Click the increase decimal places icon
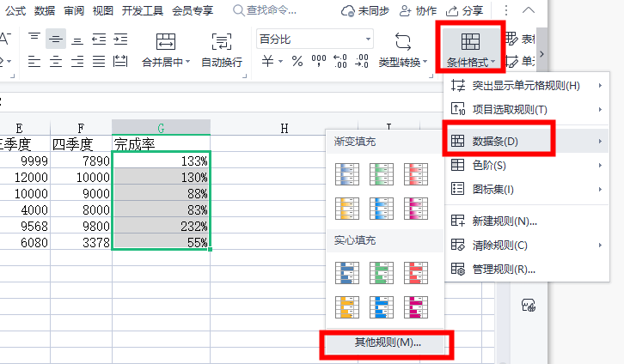Image resolution: width=624 pixels, height=364 pixels. (x=340, y=61)
